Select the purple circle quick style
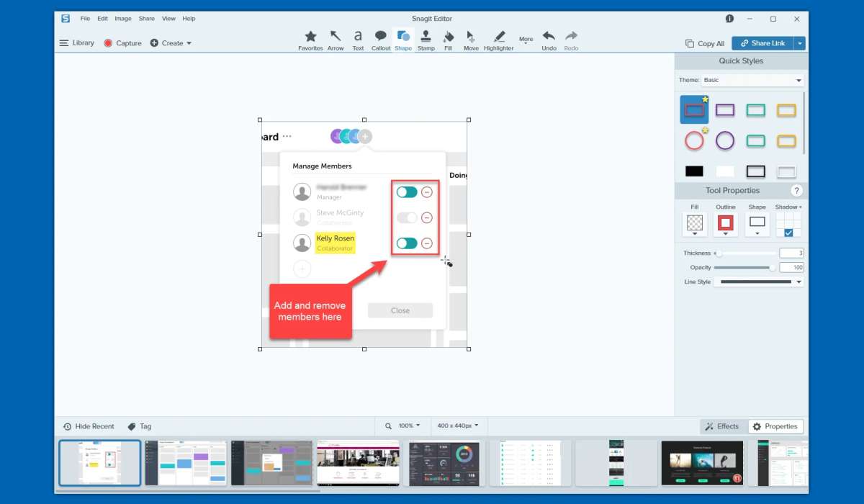 [x=725, y=140]
